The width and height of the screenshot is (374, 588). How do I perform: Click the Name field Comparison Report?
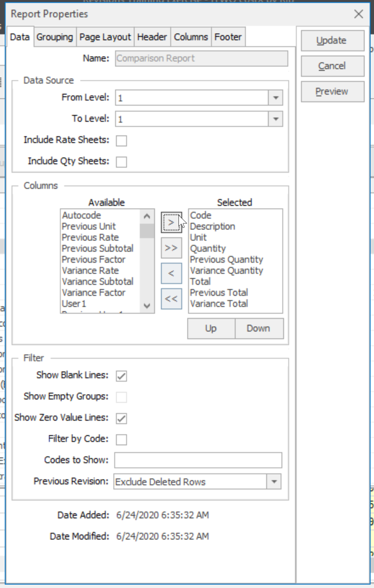202,58
